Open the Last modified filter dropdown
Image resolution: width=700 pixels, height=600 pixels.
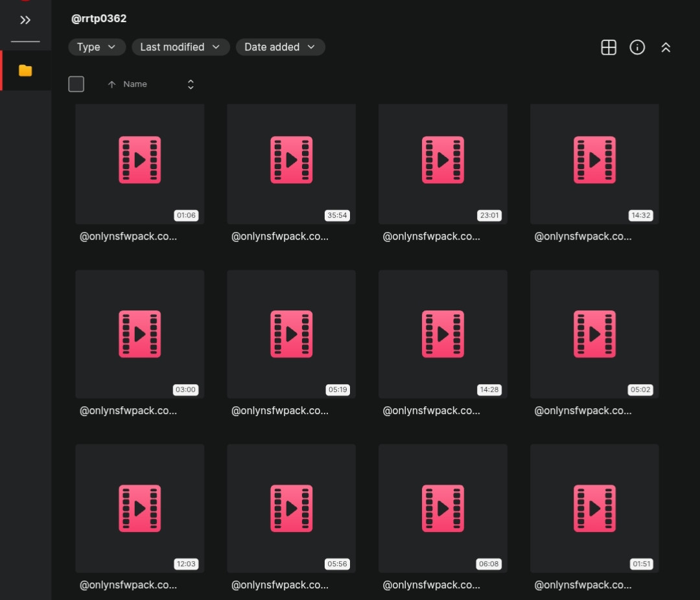[181, 47]
